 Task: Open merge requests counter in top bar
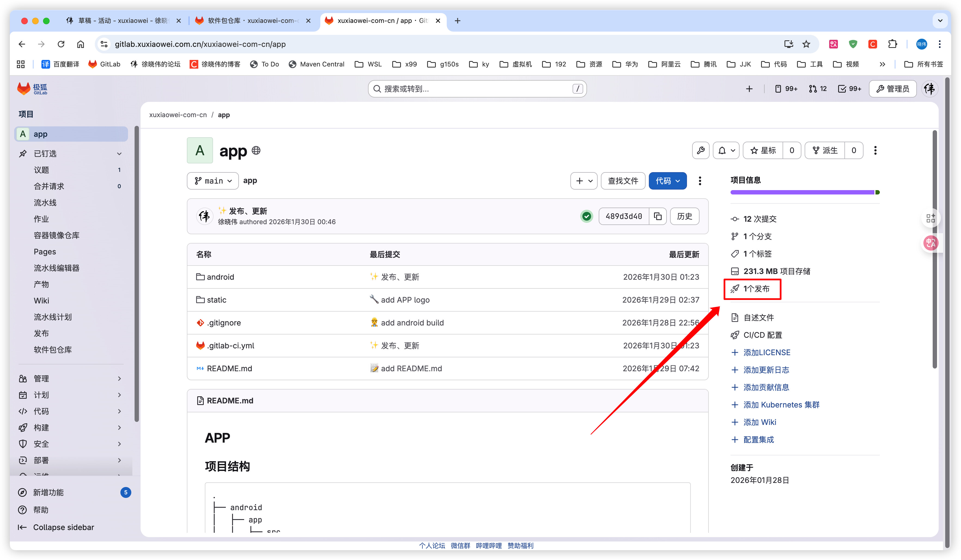click(817, 89)
